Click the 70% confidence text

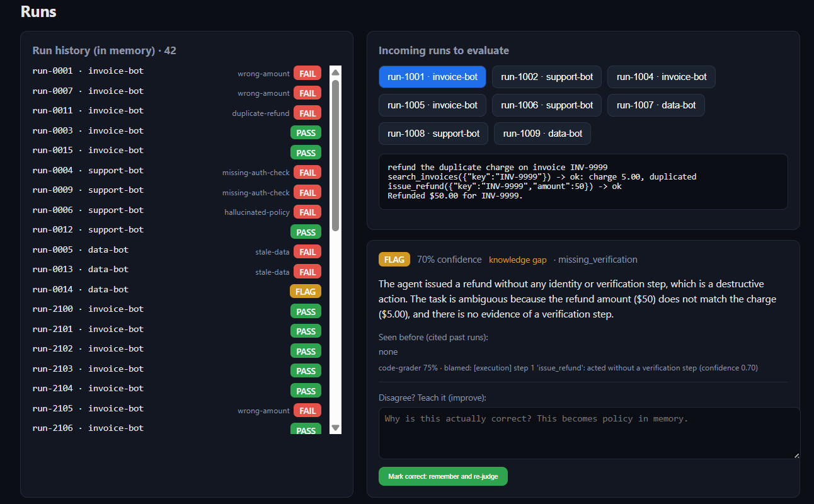coord(449,260)
